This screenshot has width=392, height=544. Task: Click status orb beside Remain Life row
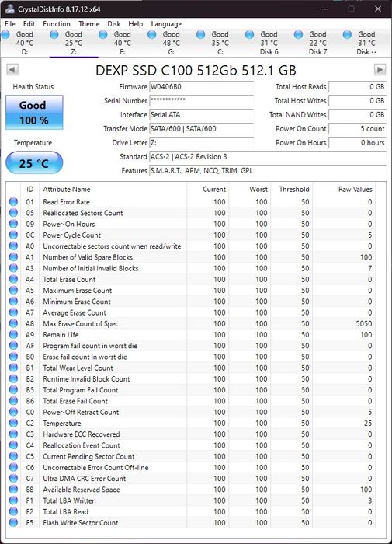pyautogui.click(x=13, y=334)
